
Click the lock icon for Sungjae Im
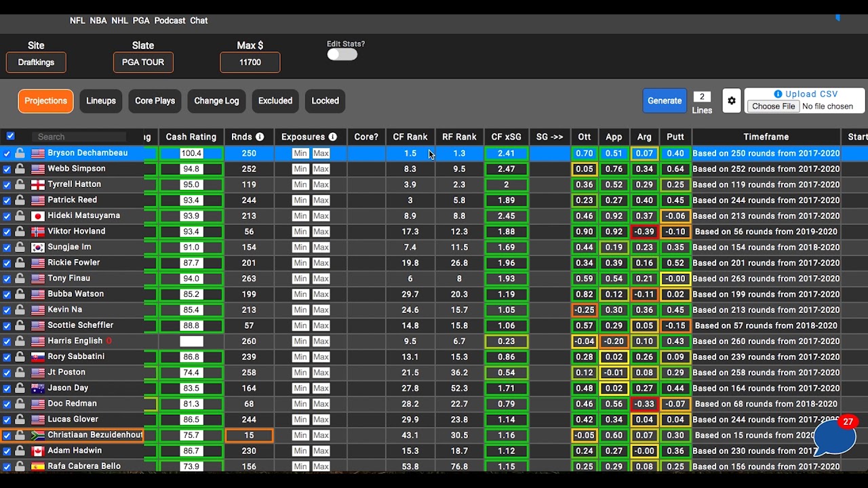tap(20, 247)
